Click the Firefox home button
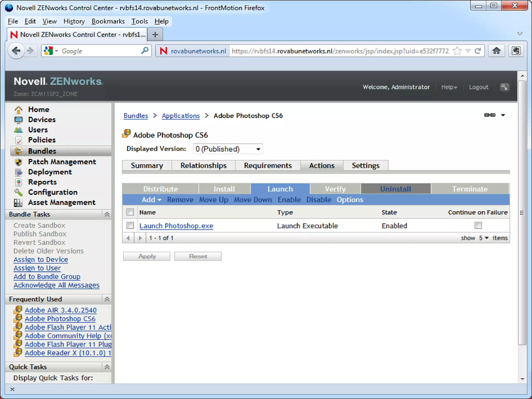The height and width of the screenshot is (399, 532). pos(496,51)
